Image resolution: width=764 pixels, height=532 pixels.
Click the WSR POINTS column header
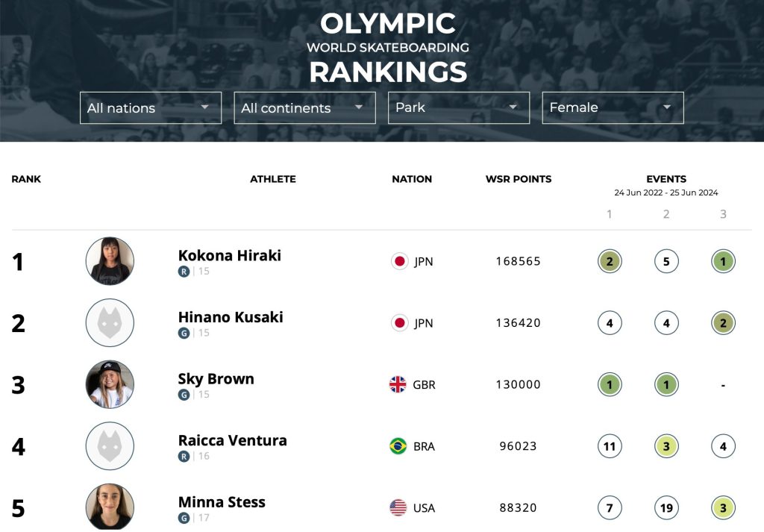(519, 179)
